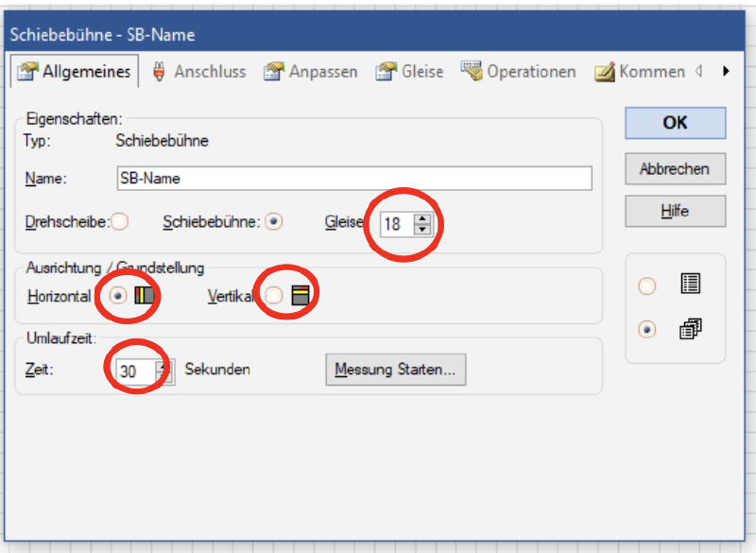Open the Anschluss tab

point(200,71)
